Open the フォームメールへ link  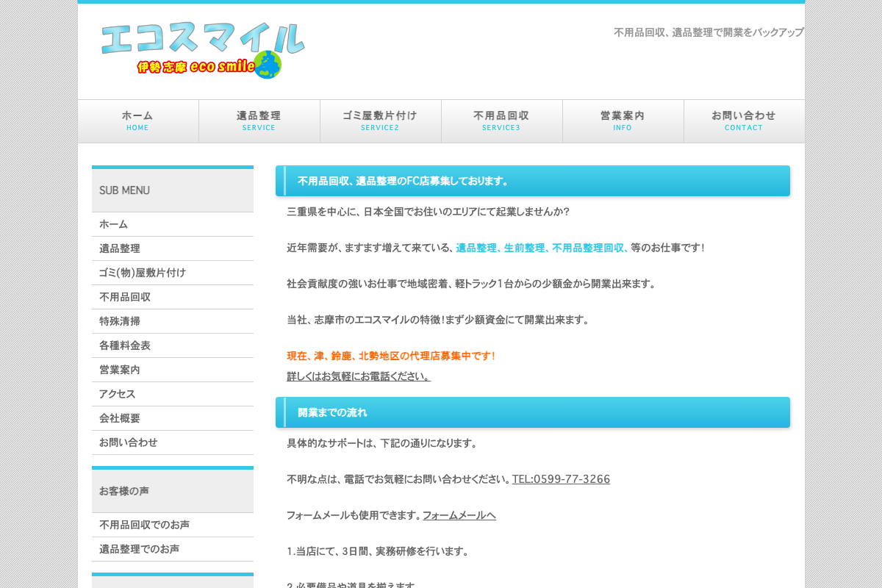coord(459,515)
